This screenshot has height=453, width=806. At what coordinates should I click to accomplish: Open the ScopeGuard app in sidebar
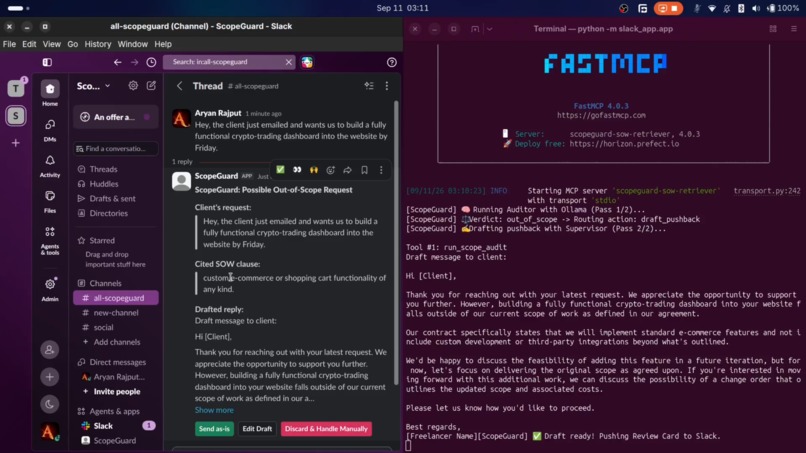point(116,441)
